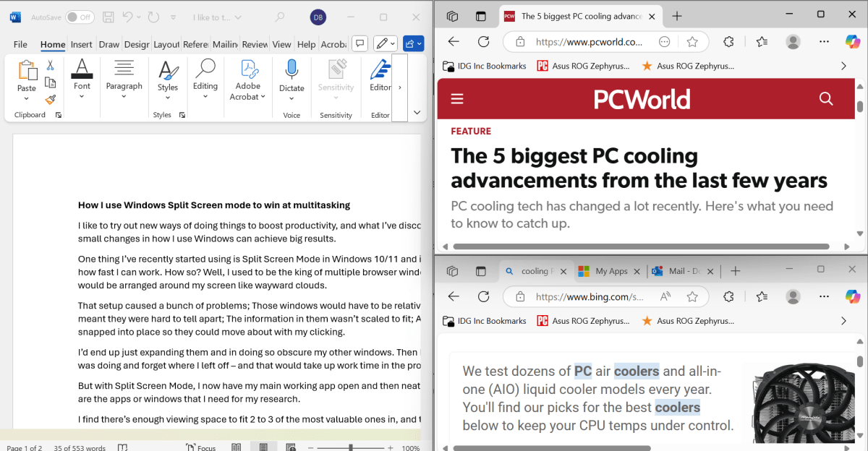Select the Format Painter brush

coord(50,100)
